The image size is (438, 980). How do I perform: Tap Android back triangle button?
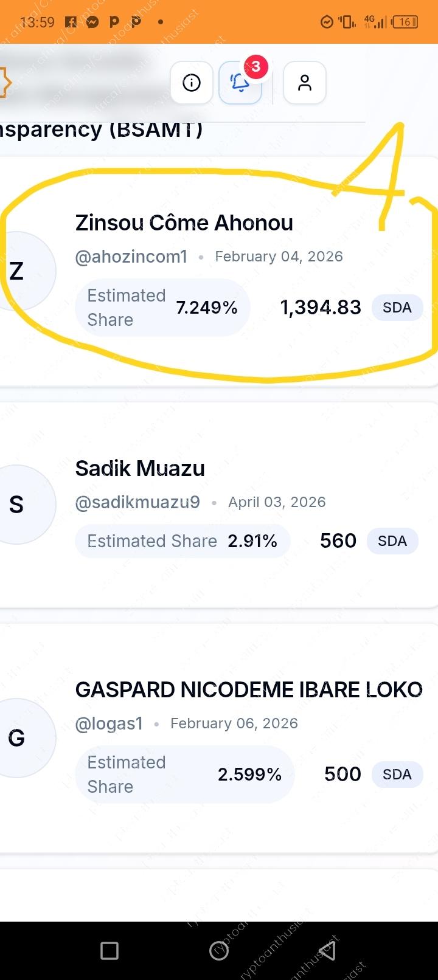328,951
